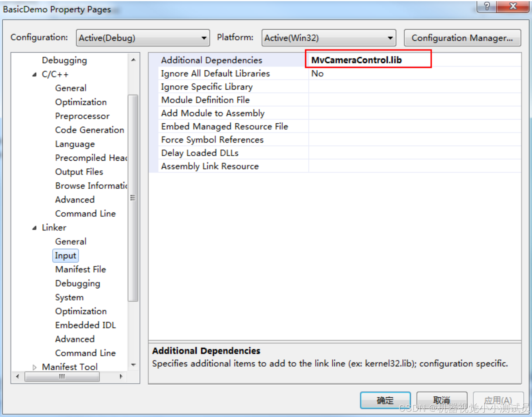The width and height of the screenshot is (532, 417).
Task: Expand the Manifest Tool node
Action: (x=34, y=367)
